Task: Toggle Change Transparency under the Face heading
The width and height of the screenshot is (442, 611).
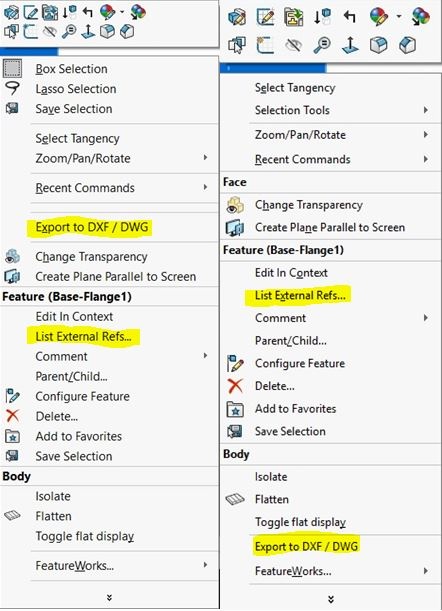Action: tap(309, 205)
